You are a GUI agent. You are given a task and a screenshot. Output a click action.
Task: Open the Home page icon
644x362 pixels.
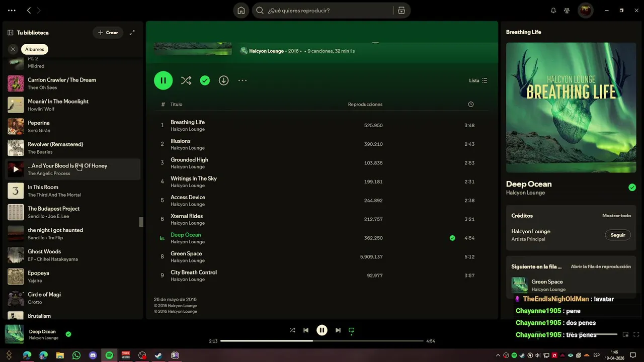(x=241, y=10)
